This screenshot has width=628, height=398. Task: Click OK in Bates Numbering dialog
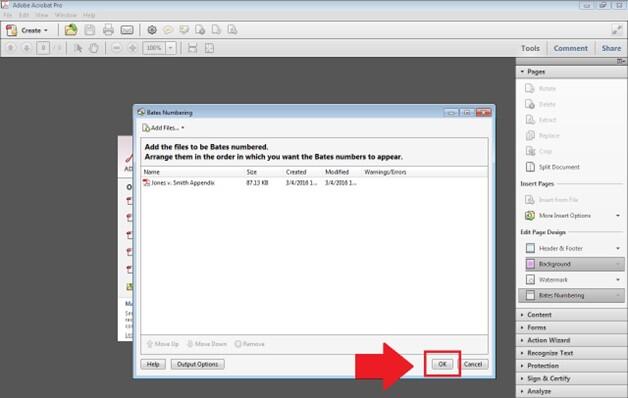tap(442, 364)
